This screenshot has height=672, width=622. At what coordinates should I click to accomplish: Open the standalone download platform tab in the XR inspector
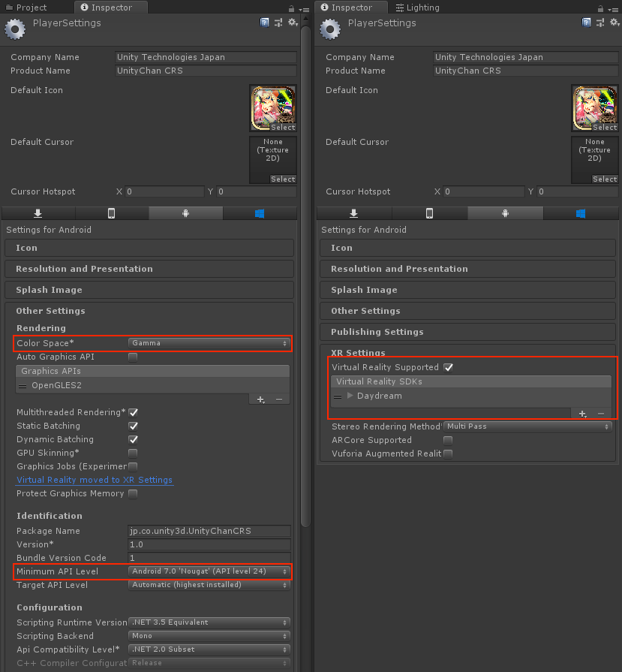pos(354,213)
